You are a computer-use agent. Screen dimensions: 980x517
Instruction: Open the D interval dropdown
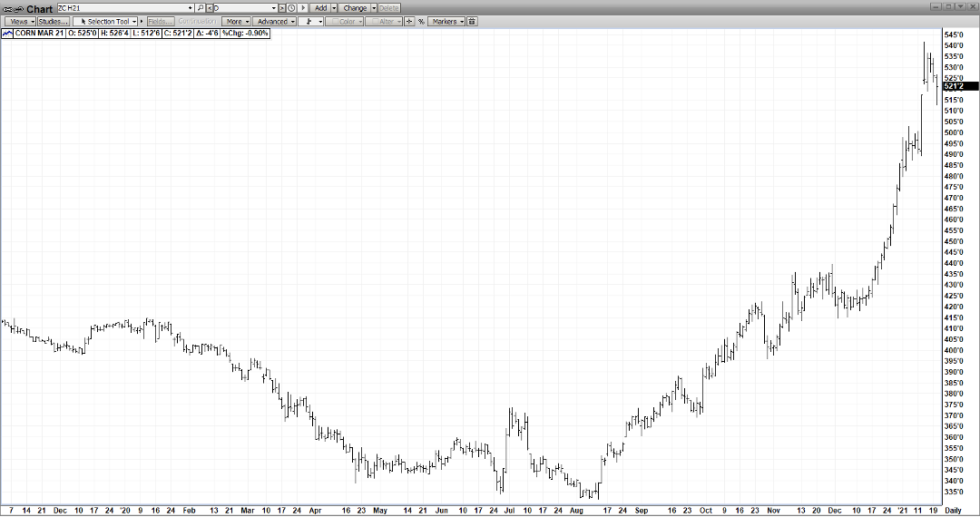point(274,8)
